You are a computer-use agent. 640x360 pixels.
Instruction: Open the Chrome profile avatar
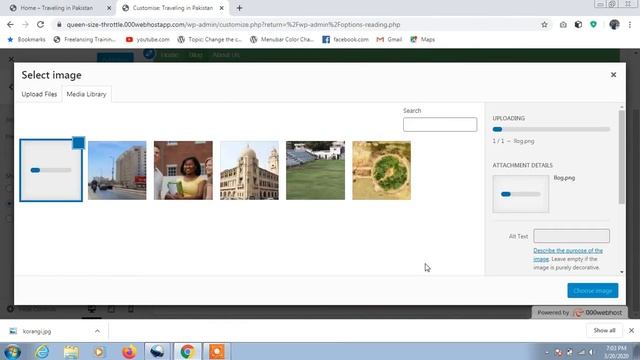(x=614, y=24)
